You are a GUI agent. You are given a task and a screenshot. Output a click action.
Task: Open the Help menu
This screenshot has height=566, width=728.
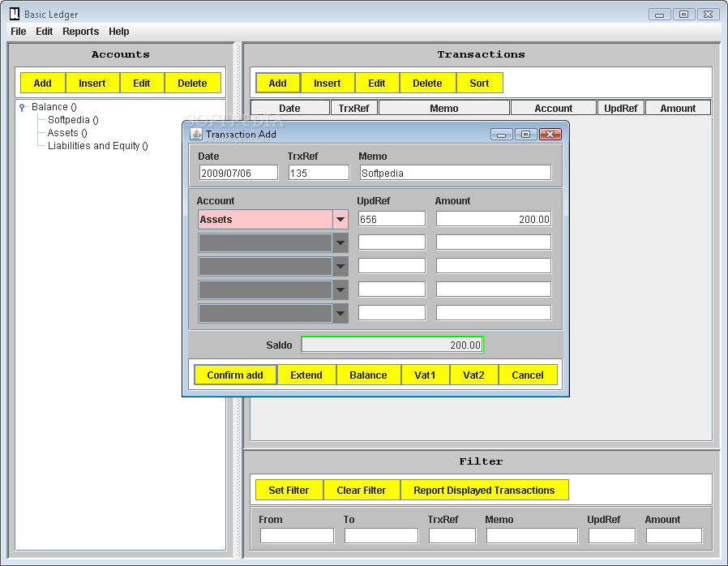(x=119, y=32)
